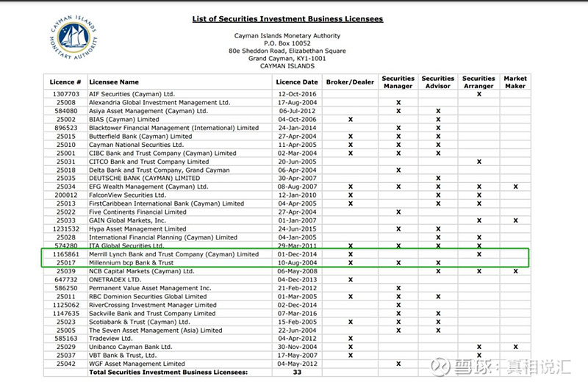Click licence number 1307703
The height and width of the screenshot is (385, 588).
[x=66, y=94]
